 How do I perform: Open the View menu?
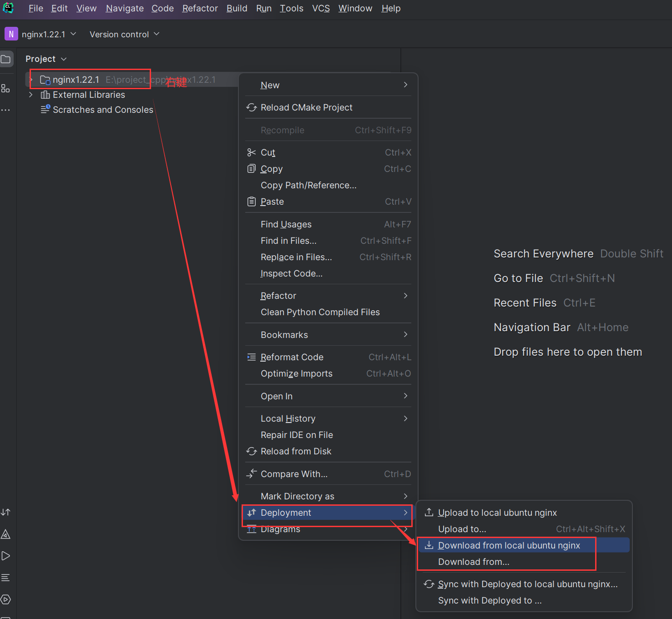coord(86,8)
